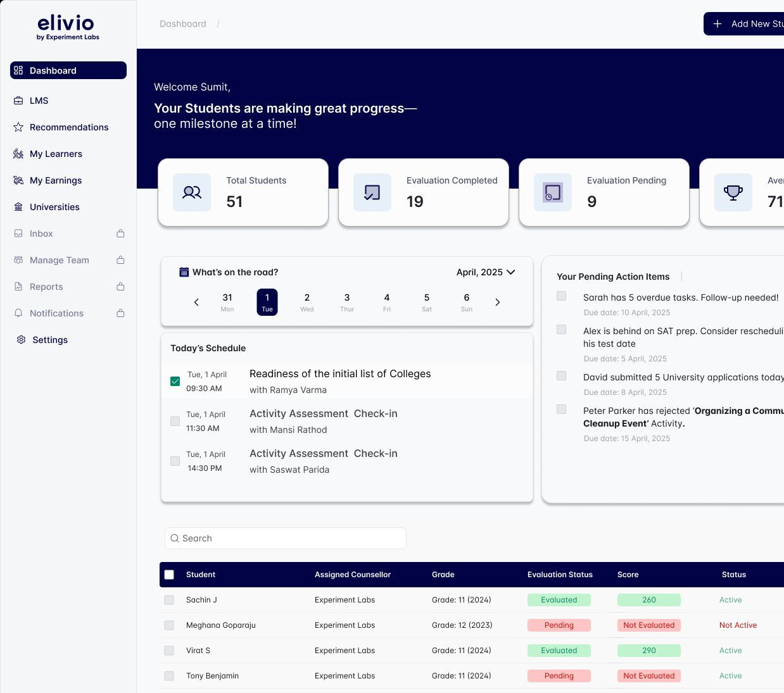Uncheck the Readiness of Colleges schedule item
This screenshot has width=784, height=693.
pyautogui.click(x=175, y=382)
